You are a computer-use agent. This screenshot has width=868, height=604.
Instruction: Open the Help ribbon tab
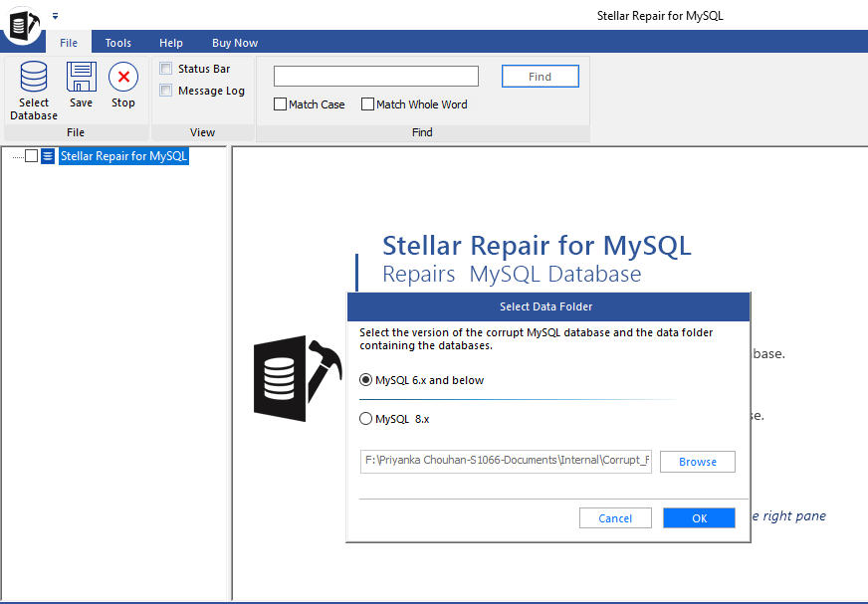click(171, 43)
